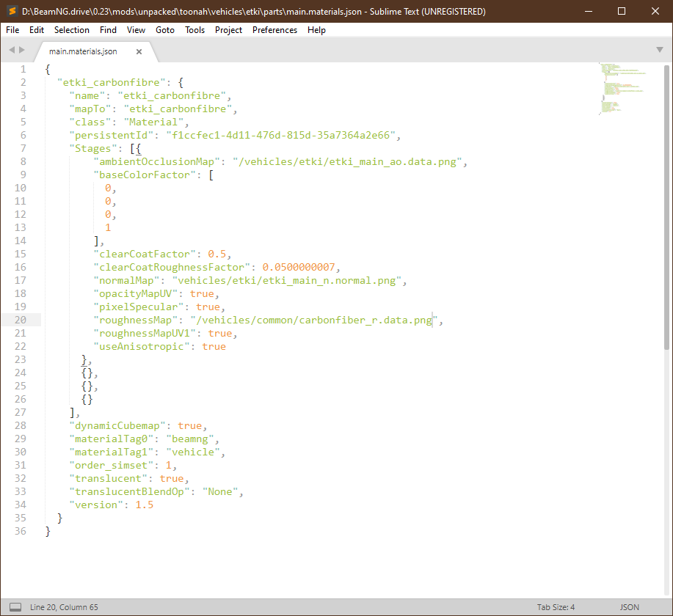The width and height of the screenshot is (673, 616).
Task: Click the Sublime Text app icon in title bar
Action: pyautogui.click(x=12, y=11)
